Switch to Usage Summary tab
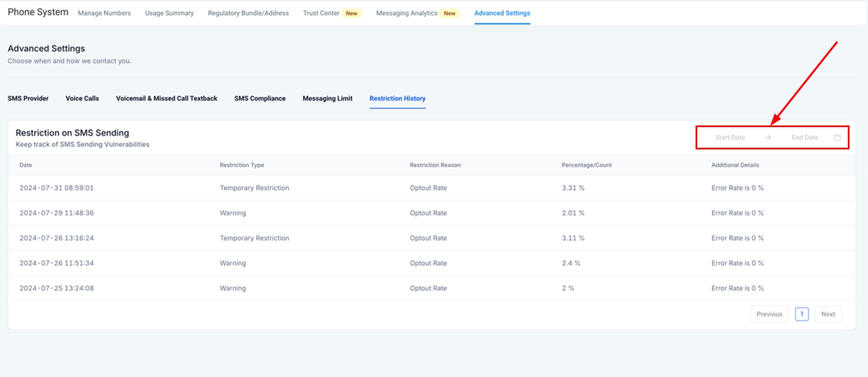 click(x=169, y=13)
